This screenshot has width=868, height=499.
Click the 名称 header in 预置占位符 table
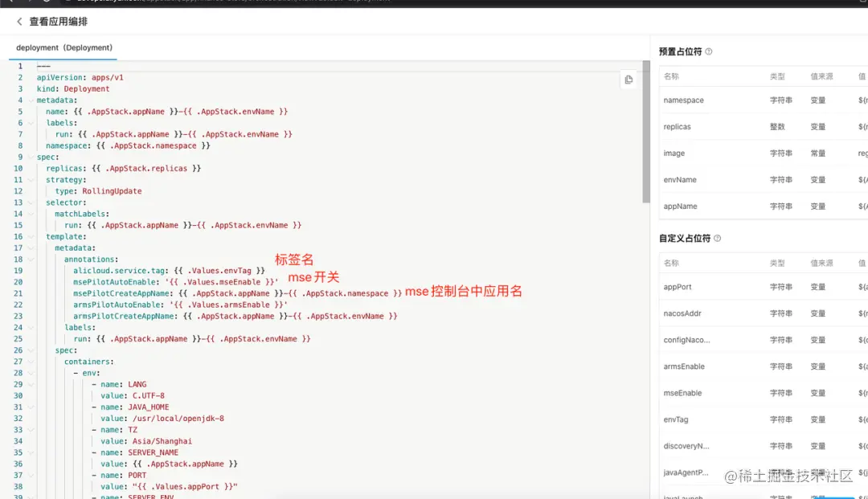click(671, 76)
